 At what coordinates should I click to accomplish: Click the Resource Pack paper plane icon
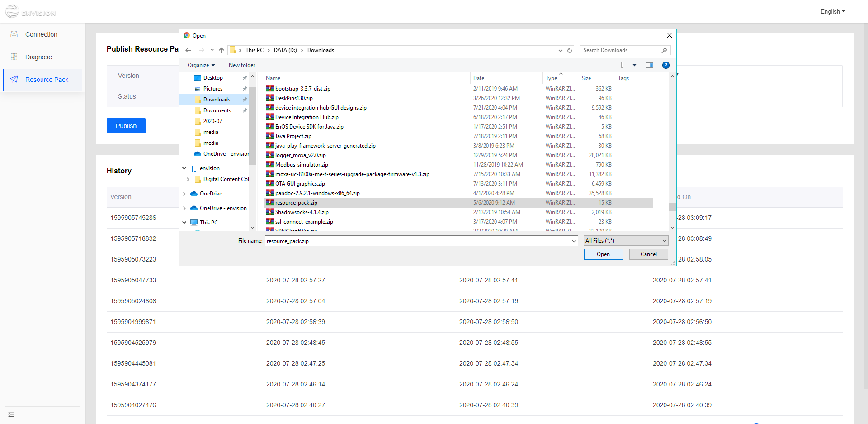[x=14, y=79]
